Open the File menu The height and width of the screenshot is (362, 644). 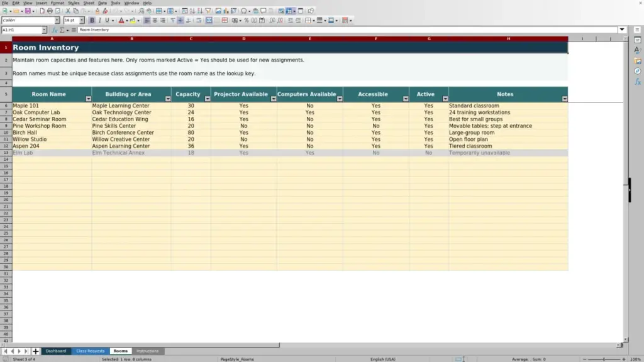[x=5, y=3]
